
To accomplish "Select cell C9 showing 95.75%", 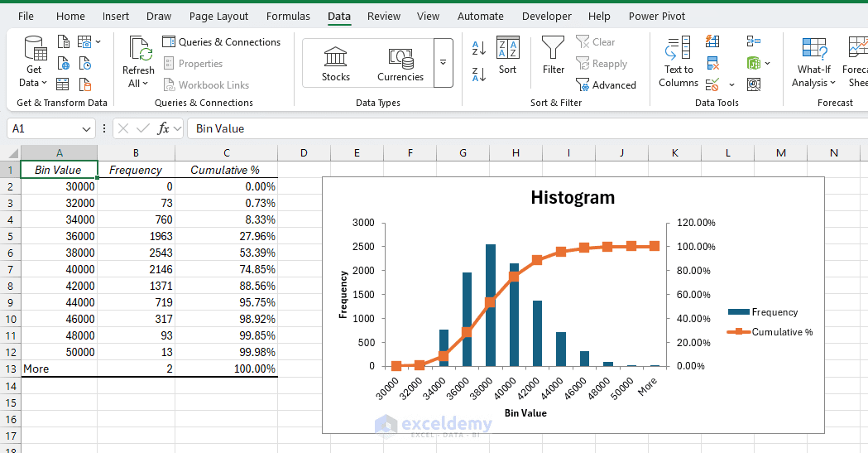I will point(227,302).
